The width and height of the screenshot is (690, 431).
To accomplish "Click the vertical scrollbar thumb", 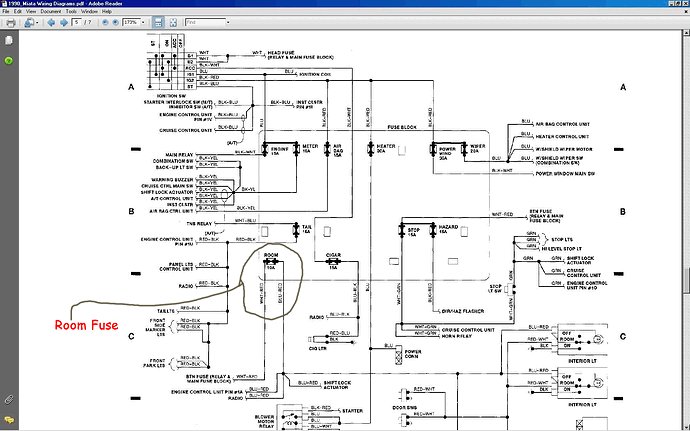I will (x=686, y=280).
